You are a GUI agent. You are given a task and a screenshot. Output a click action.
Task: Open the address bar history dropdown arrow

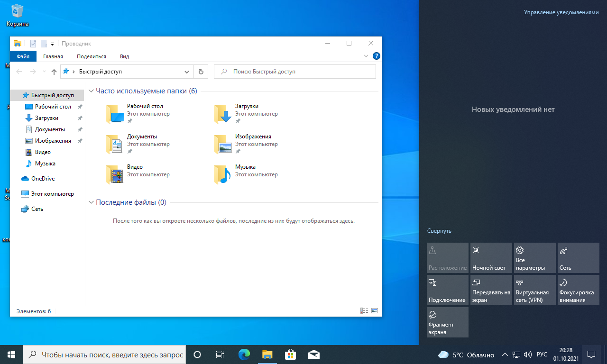[187, 72]
